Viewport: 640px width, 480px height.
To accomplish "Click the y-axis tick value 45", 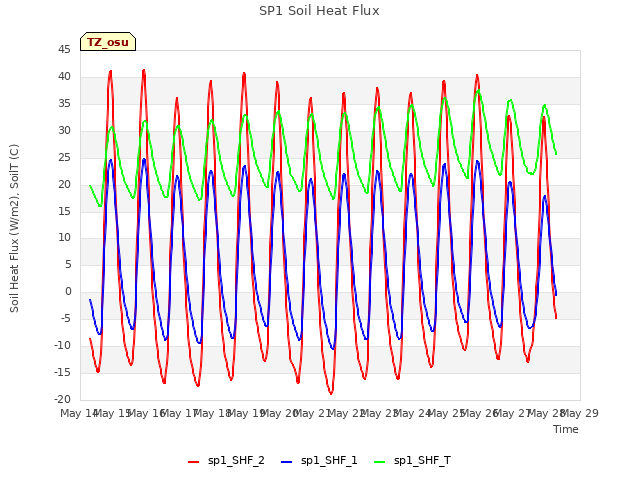I will (x=64, y=50).
